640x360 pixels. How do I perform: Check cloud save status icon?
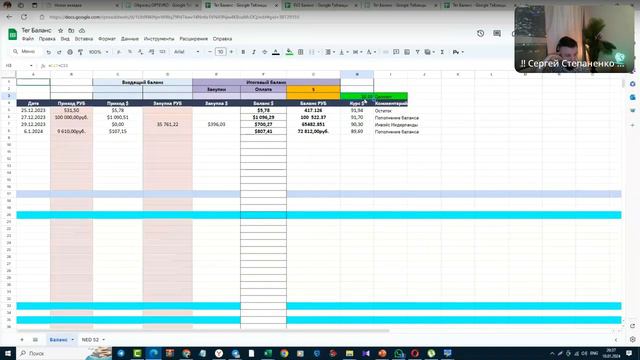click(82, 31)
